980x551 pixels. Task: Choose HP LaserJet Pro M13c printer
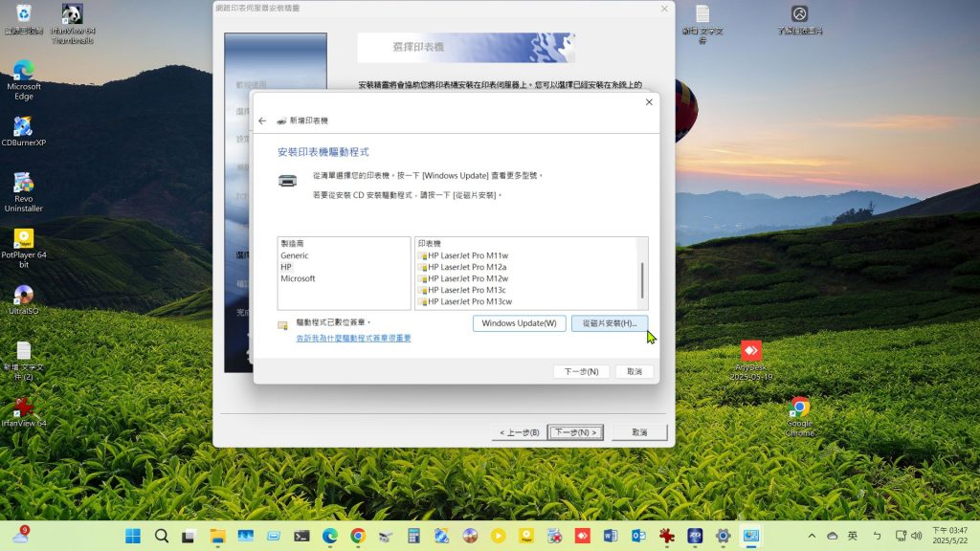coord(467,290)
